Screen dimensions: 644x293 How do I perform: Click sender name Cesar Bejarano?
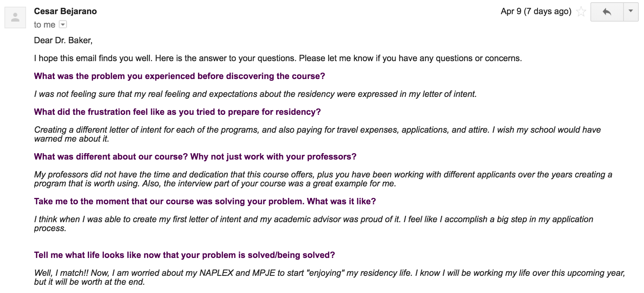66,11
